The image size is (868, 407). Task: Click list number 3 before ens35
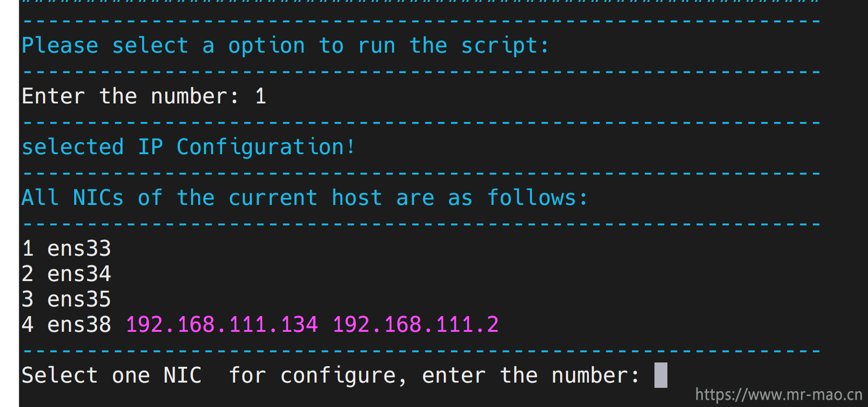28,299
